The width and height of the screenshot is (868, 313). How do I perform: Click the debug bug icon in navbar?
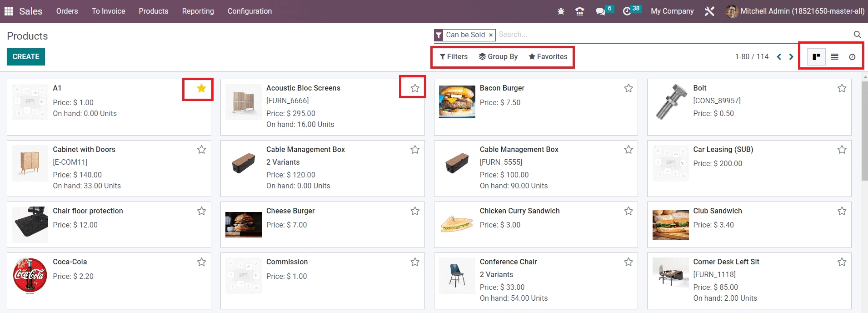561,11
